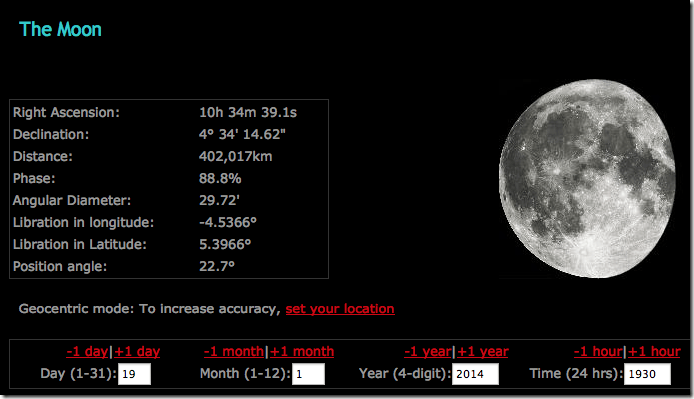Screen dimensions: 694x399
Task: Click the Month (1-12) input field
Action: pyautogui.click(x=308, y=374)
